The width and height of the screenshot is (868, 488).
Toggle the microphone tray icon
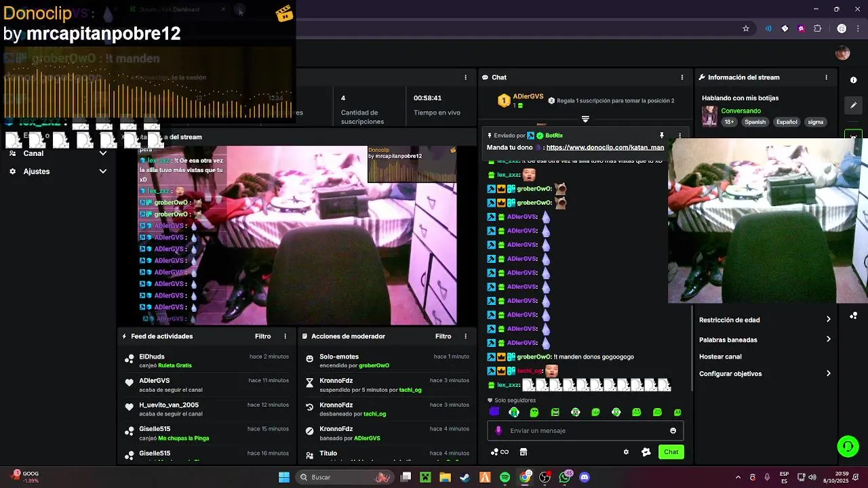(767, 477)
